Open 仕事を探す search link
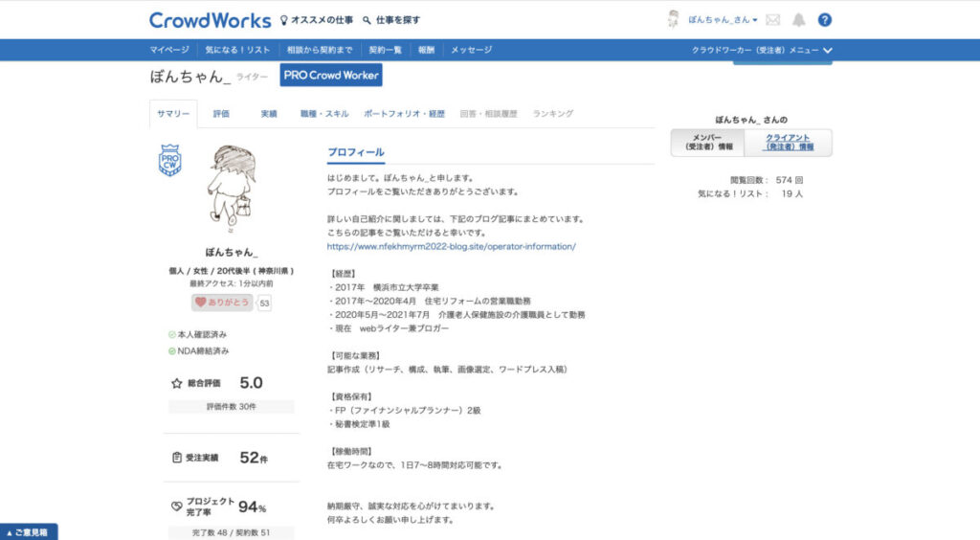Image resolution: width=980 pixels, height=540 pixels. point(391,20)
